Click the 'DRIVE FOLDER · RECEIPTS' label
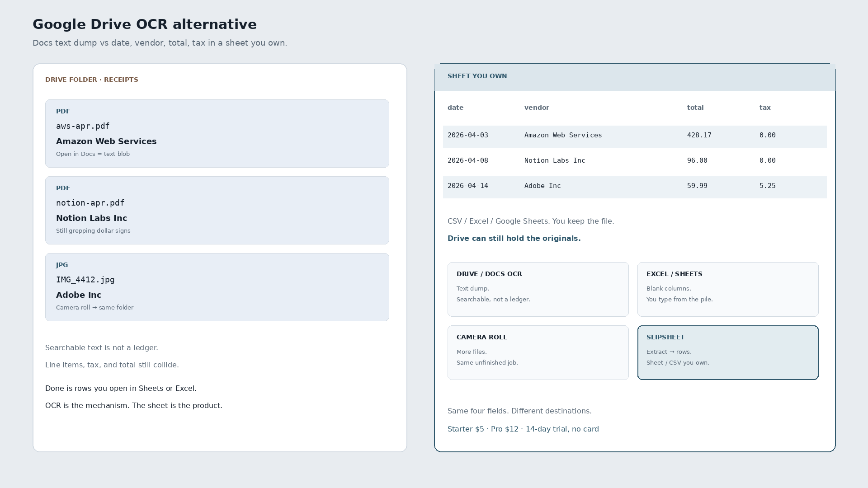Viewport: 868px width, 488px height. click(x=92, y=80)
